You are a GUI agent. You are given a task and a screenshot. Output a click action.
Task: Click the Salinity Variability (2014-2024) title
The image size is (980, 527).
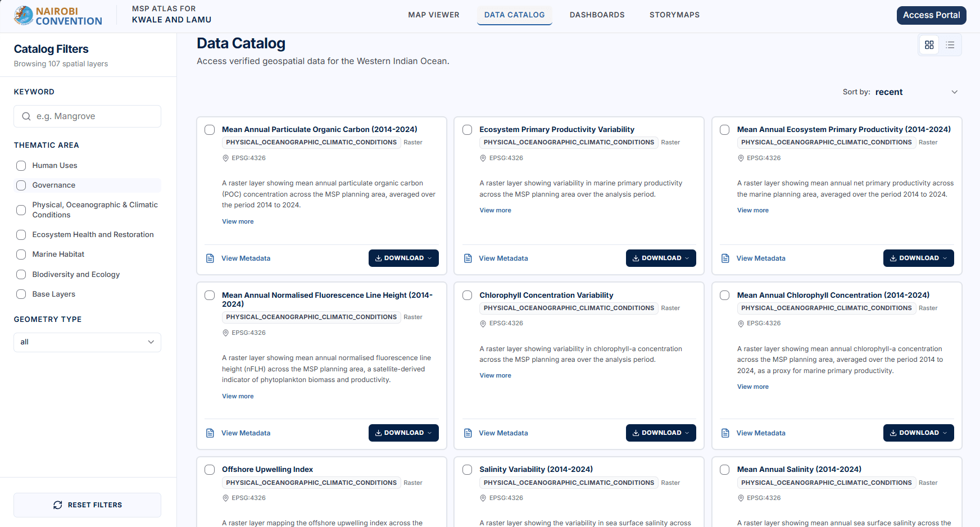pos(536,470)
